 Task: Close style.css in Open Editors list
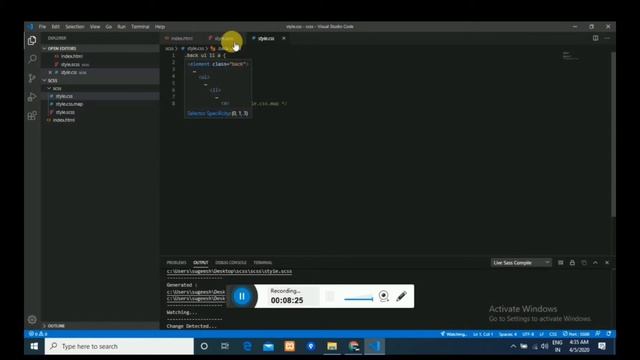[x=50, y=72]
